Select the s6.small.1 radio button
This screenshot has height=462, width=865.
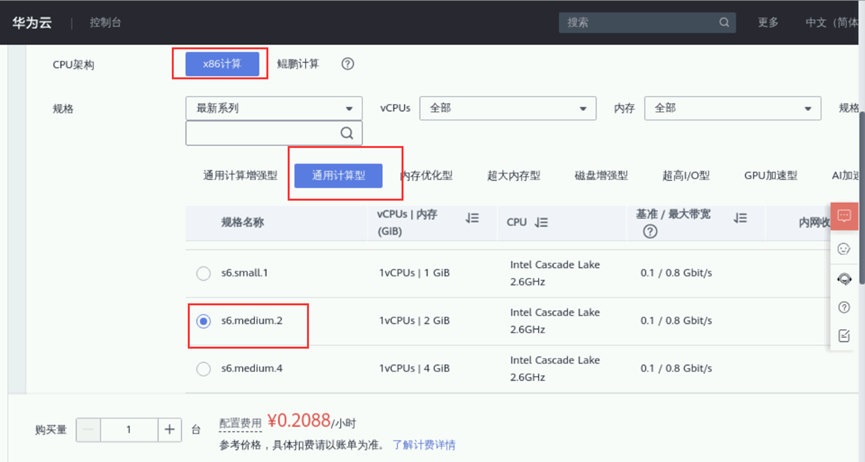coord(204,273)
